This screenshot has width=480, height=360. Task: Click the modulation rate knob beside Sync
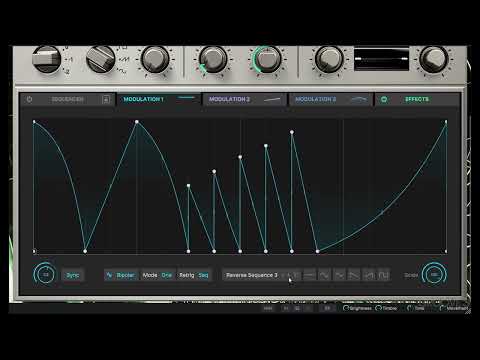(x=45, y=275)
